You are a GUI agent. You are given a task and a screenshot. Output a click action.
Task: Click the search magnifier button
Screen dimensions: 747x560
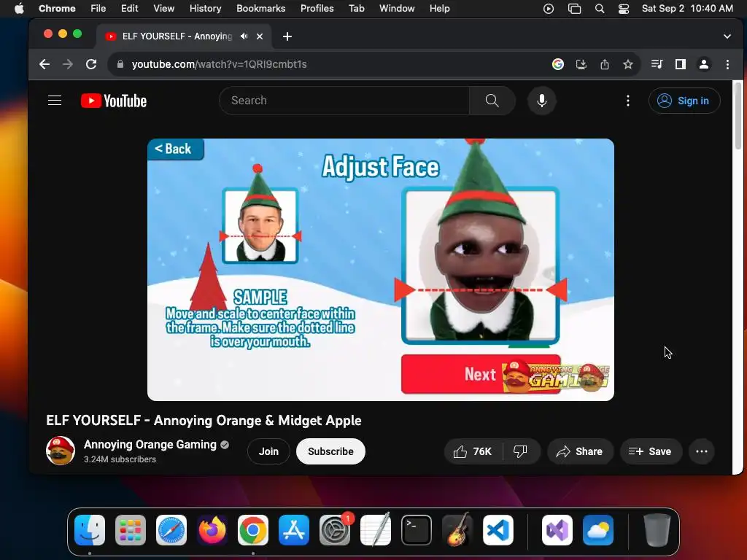click(x=492, y=101)
